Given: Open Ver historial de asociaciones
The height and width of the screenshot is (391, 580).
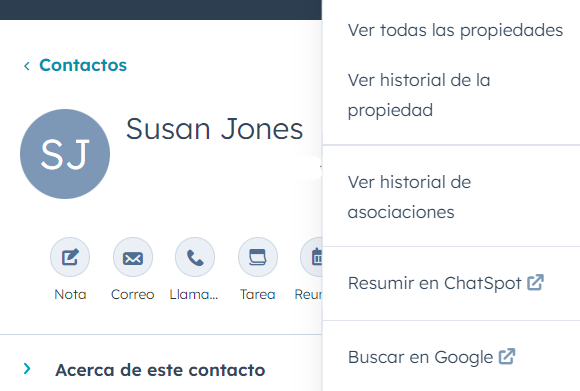Looking at the screenshot, I should tap(409, 197).
